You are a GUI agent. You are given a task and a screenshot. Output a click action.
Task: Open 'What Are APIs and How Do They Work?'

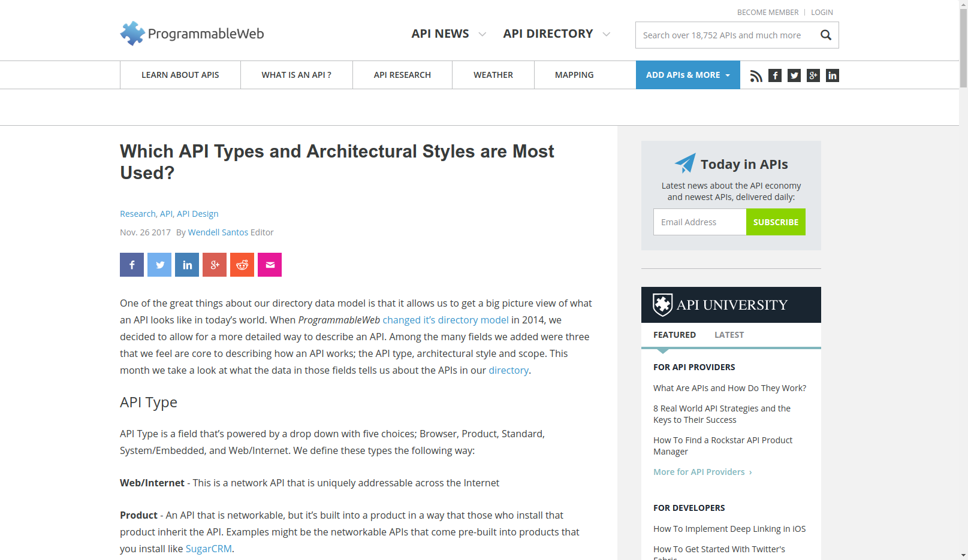coord(729,388)
